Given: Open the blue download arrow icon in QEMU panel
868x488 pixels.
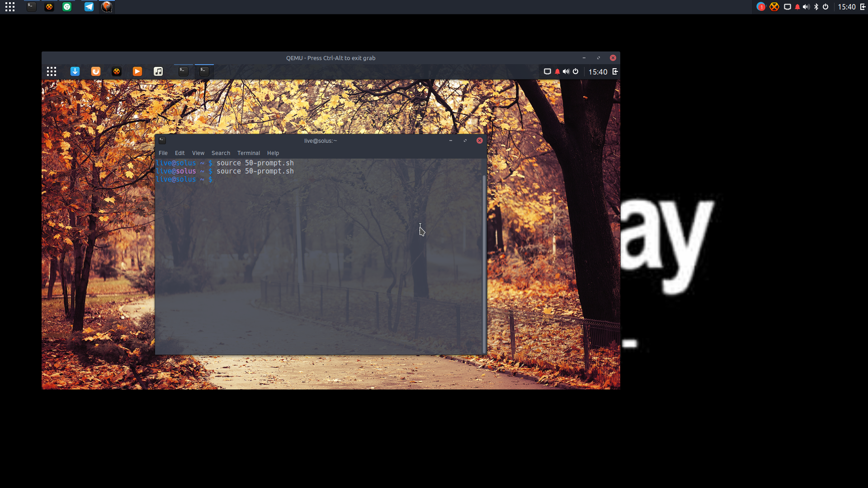Looking at the screenshot, I should pyautogui.click(x=75, y=71).
